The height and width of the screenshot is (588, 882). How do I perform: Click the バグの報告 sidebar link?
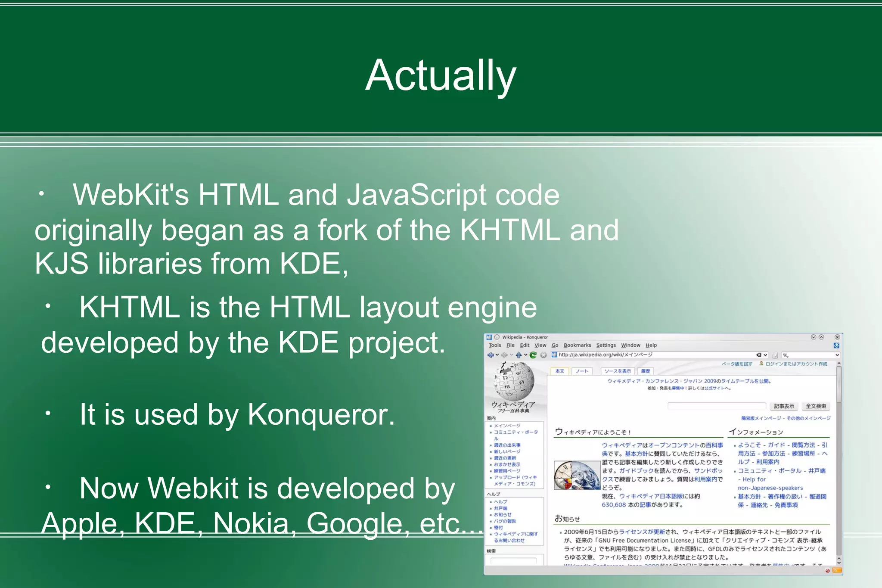[x=505, y=521]
